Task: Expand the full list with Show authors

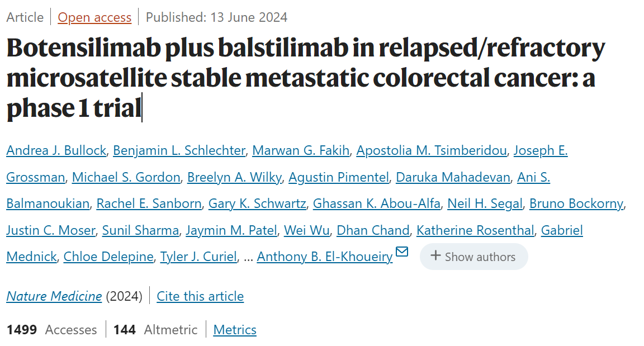Action: [473, 257]
